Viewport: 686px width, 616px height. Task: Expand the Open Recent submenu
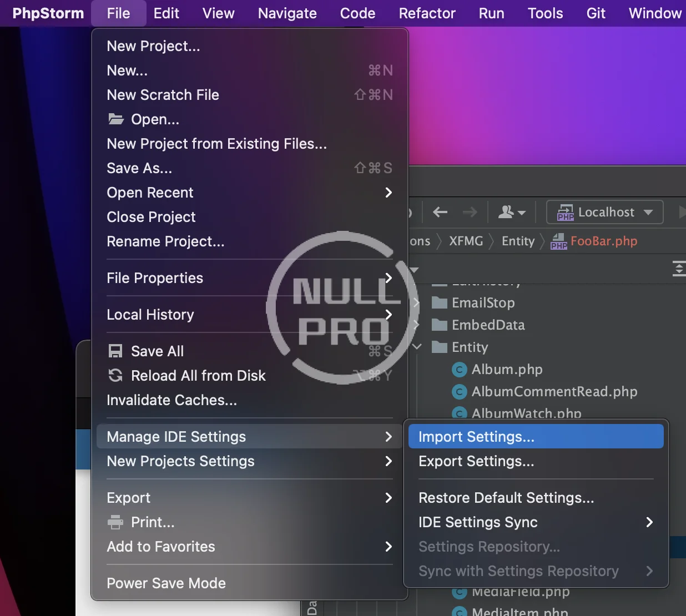pos(249,193)
